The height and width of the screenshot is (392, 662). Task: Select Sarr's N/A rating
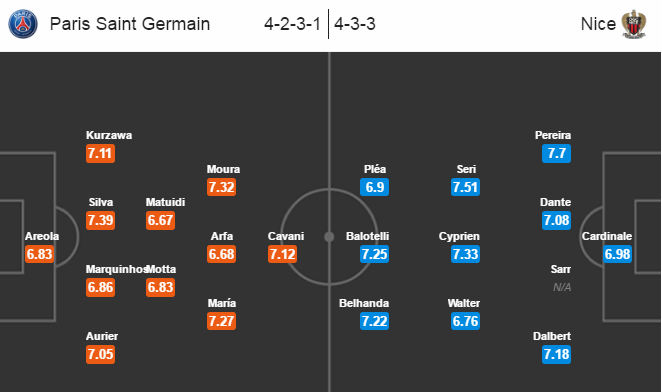tap(562, 287)
